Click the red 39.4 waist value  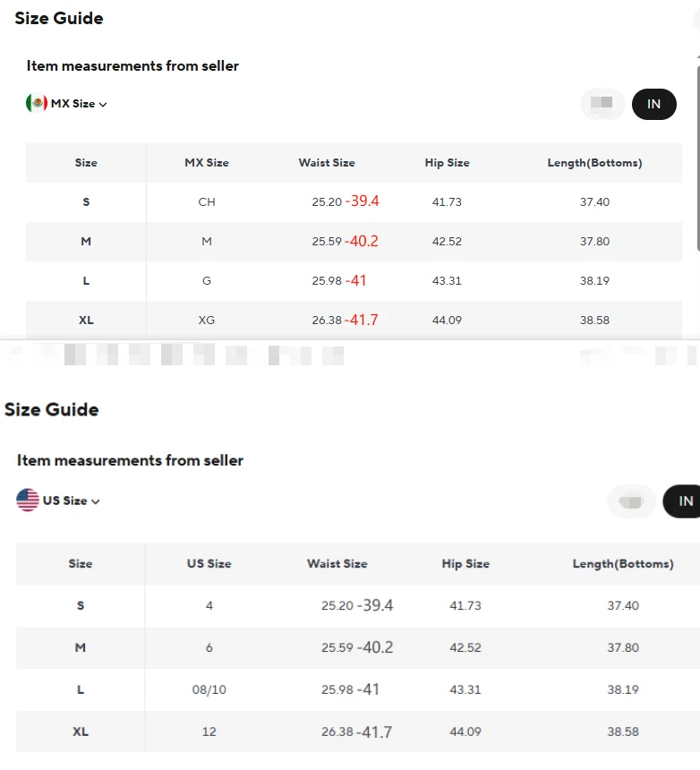pos(363,201)
